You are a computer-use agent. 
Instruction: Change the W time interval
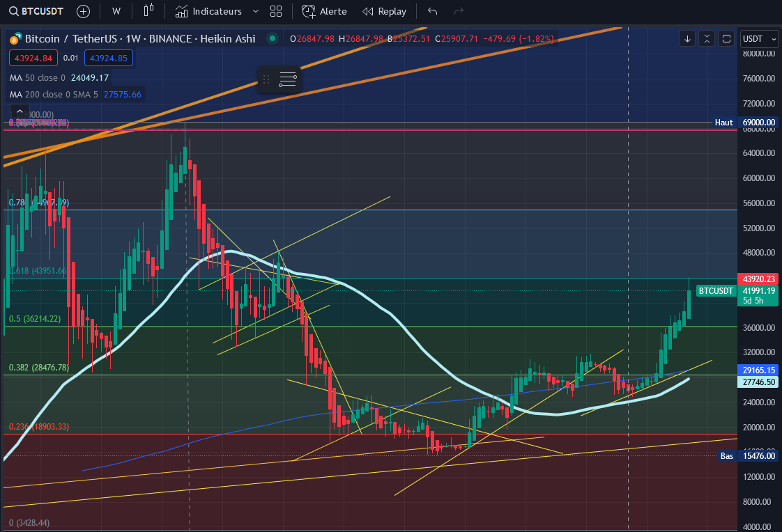tap(116, 11)
